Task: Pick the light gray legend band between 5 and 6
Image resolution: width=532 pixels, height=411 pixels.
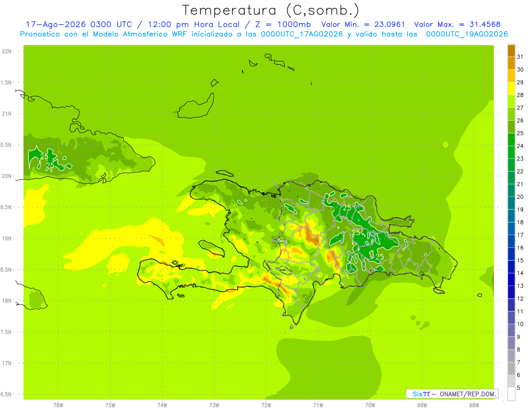Action: [511, 381]
